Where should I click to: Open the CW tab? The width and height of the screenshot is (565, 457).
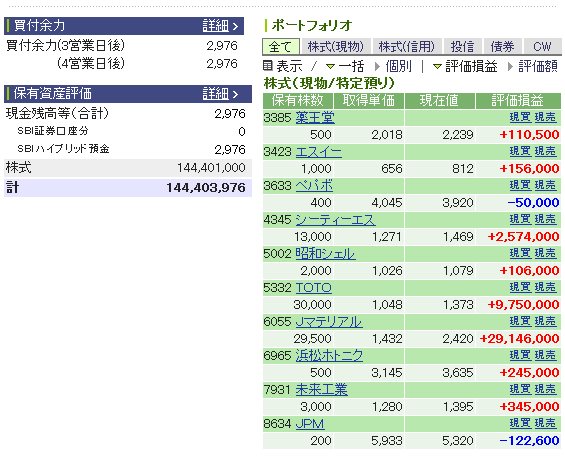[542, 46]
